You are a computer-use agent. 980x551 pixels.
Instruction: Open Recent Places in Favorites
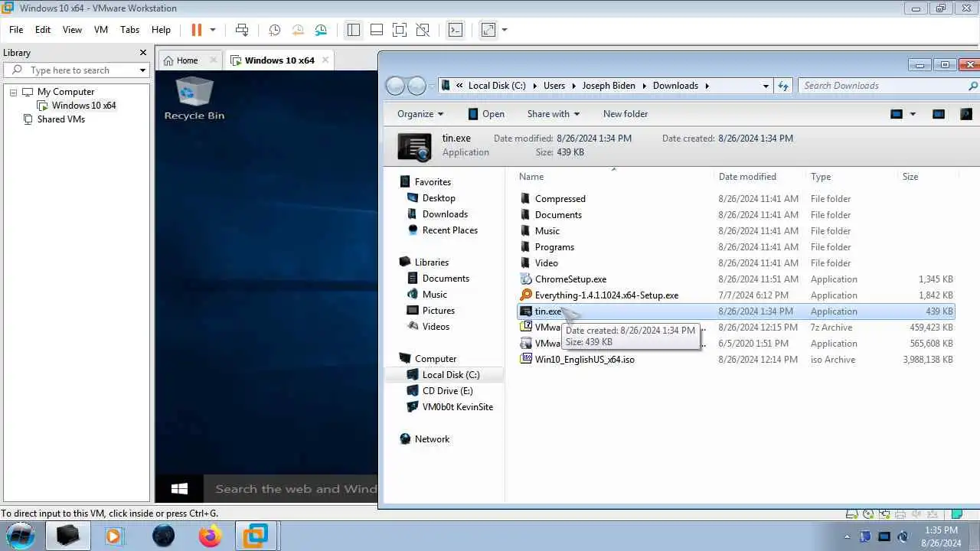pyautogui.click(x=449, y=230)
